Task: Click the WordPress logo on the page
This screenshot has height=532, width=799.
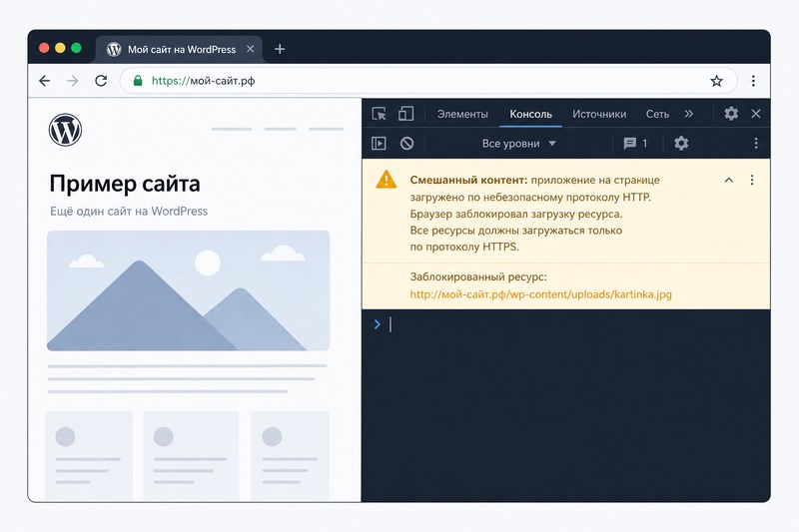Action: (65, 130)
